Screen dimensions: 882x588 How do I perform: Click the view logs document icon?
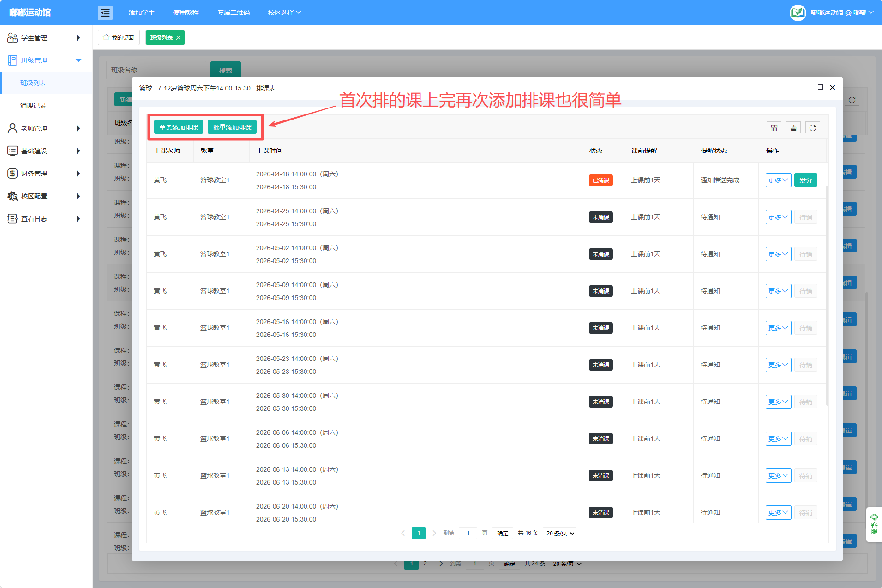pos(12,219)
